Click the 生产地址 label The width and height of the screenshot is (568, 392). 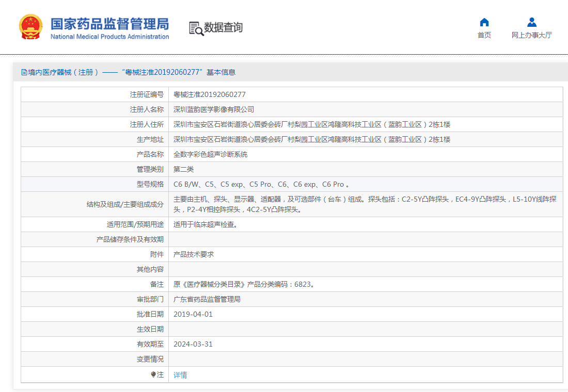[150, 139]
